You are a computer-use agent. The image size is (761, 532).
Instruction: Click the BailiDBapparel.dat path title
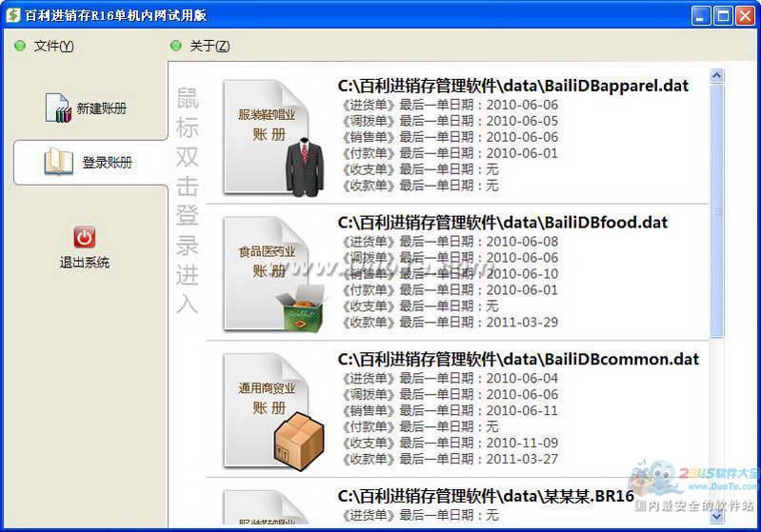[x=513, y=86]
